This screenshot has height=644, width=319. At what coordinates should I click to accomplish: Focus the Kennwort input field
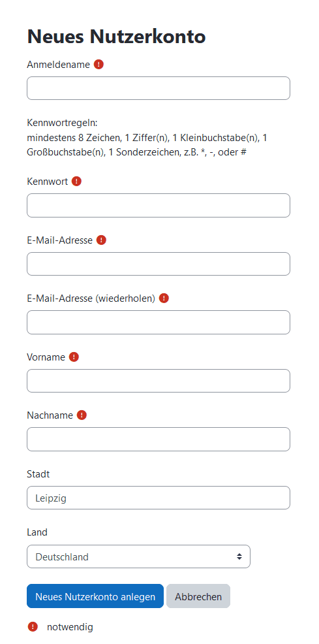click(159, 205)
